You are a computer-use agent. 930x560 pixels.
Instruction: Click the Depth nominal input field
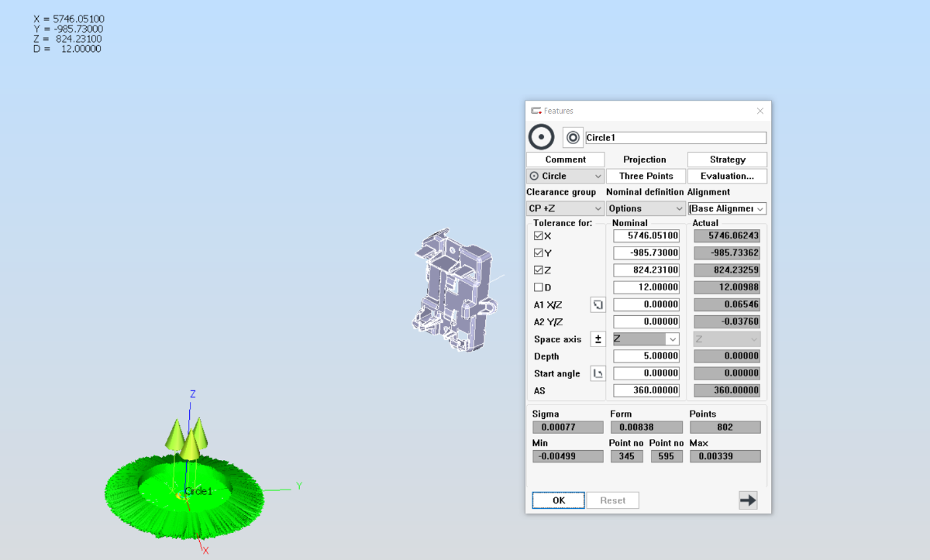(x=646, y=356)
